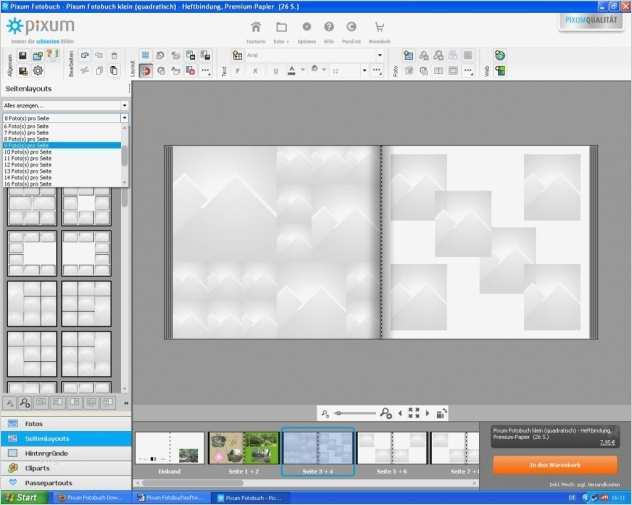
Task: Click the green book icon below the globe
Action: [500, 71]
